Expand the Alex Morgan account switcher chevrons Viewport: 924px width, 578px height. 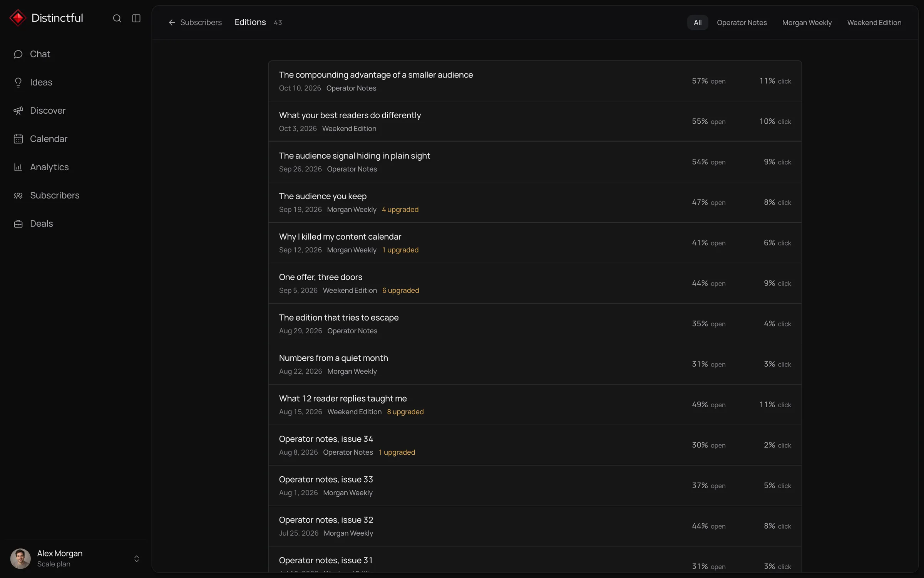coord(136,559)
